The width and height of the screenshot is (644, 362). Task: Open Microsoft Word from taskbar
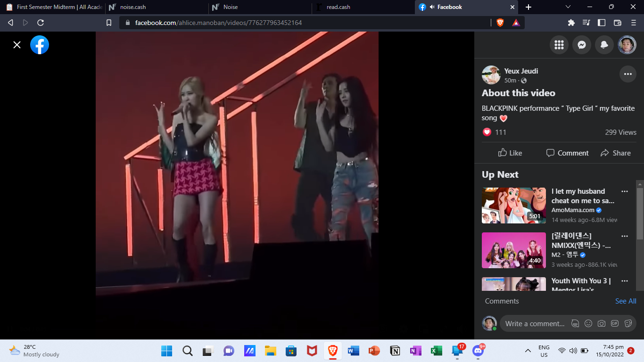[x=353, y=351]
